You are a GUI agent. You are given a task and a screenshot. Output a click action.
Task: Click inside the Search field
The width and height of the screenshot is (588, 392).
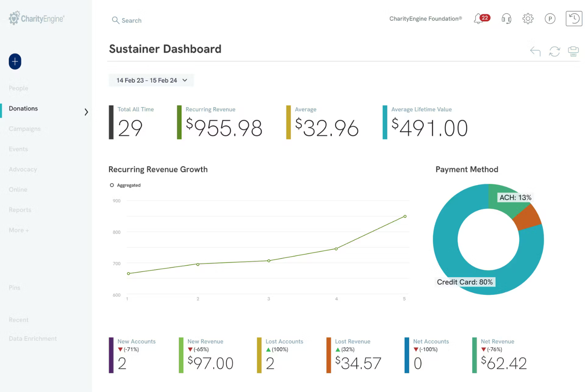[x=132, y=20]
